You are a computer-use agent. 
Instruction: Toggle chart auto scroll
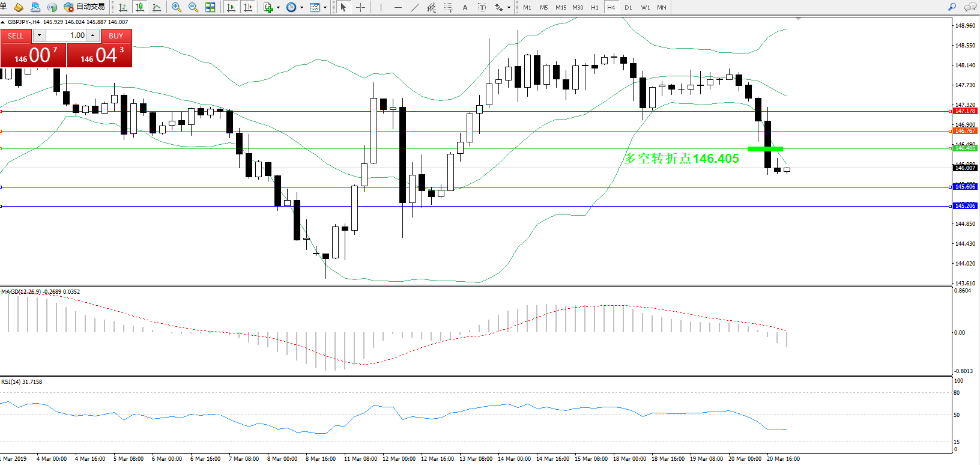[x=231, y=7]
